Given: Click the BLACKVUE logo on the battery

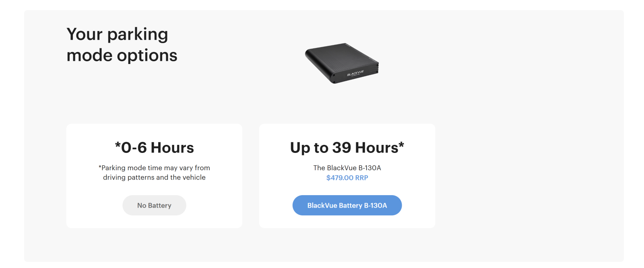Looking at the screenshot, I should [x=355, y=74].
